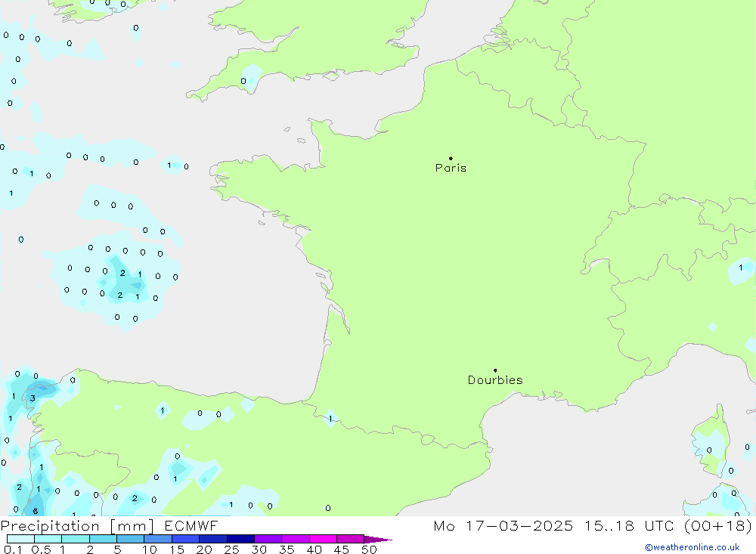Click the 50 legend value
756x554 pixels.
click(x=370, y=549)
